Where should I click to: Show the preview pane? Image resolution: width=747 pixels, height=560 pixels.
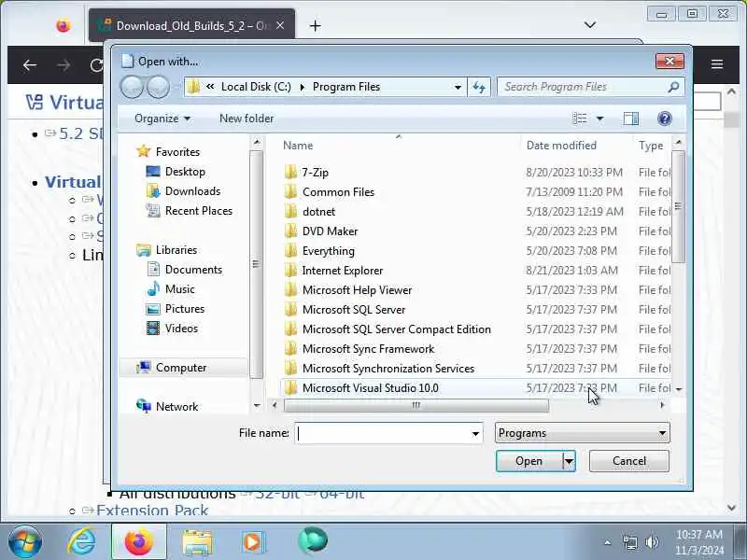click(x=631, y=119)
